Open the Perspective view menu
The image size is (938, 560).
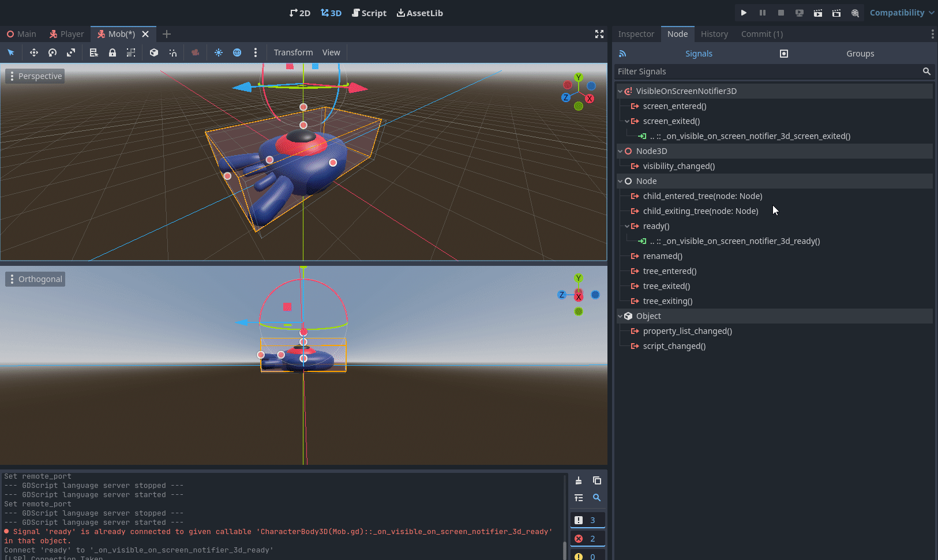click(x=35, y=76)
